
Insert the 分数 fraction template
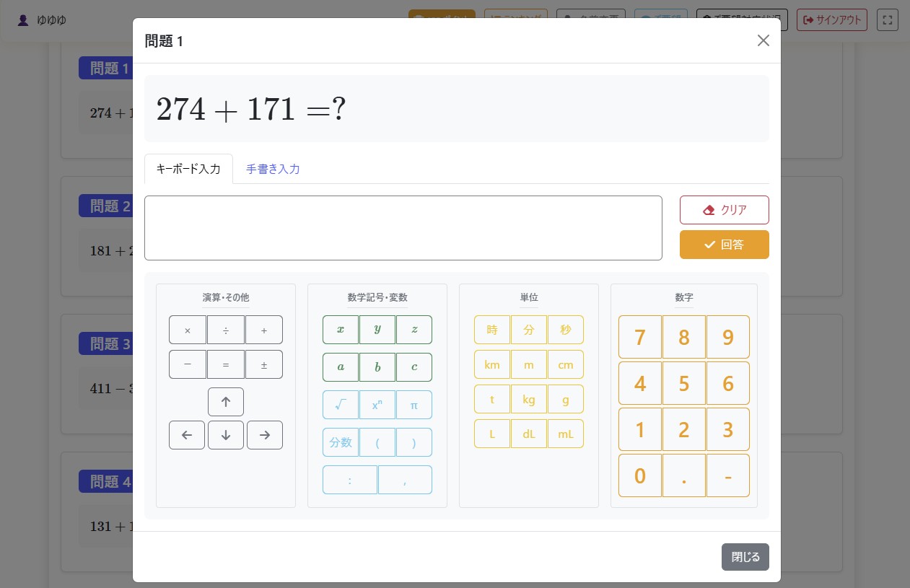click(341, 442)
